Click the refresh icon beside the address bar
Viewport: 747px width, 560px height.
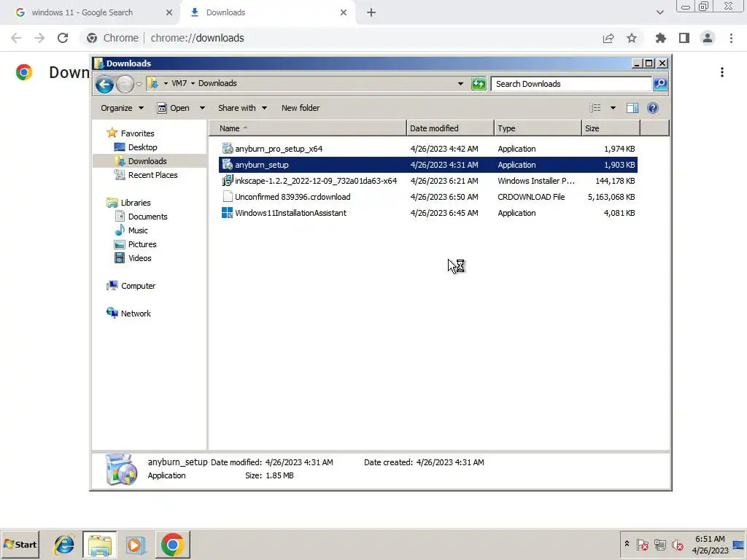point(479,84)
